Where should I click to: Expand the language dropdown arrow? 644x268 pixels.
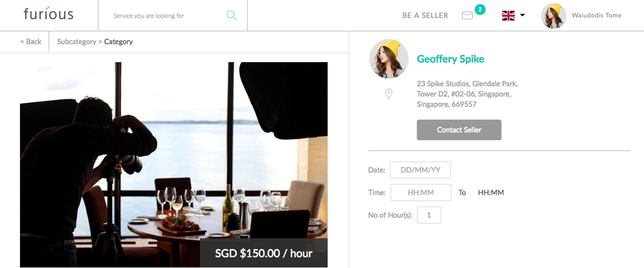click(522, 16)
